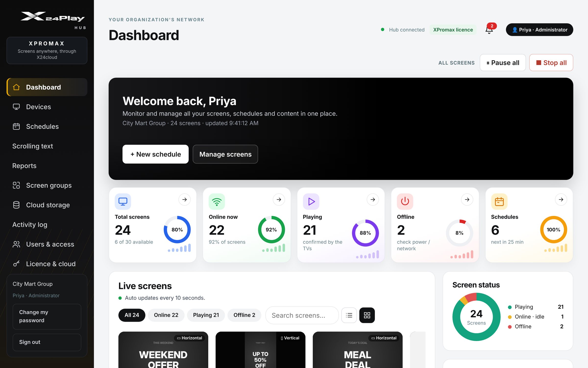Screen dimensions: 588x368
Task: Click New schedule button
Action: point(156,154)
